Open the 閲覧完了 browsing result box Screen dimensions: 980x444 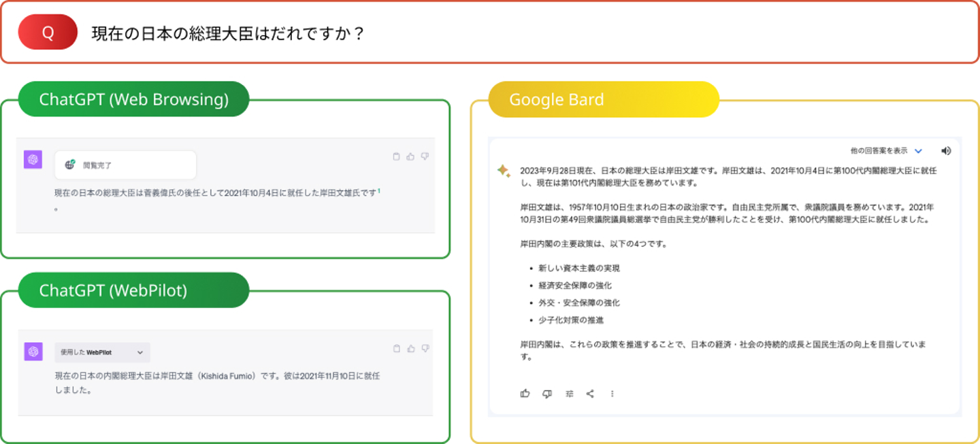[125, 165]
